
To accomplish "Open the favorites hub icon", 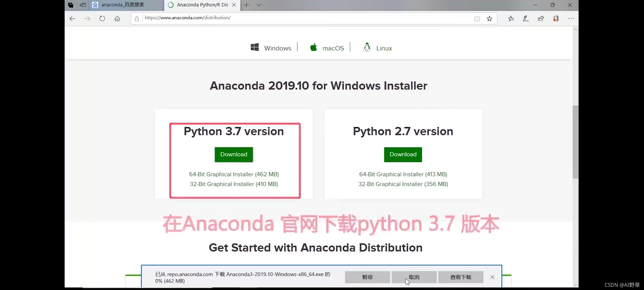I will tap(511, 19).
